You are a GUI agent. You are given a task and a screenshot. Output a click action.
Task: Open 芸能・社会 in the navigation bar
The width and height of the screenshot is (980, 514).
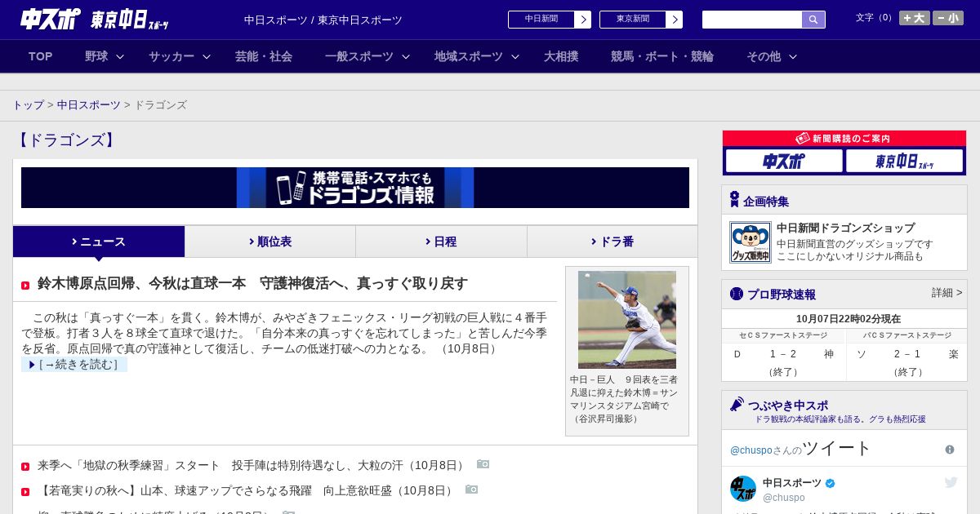coord(264,56)
